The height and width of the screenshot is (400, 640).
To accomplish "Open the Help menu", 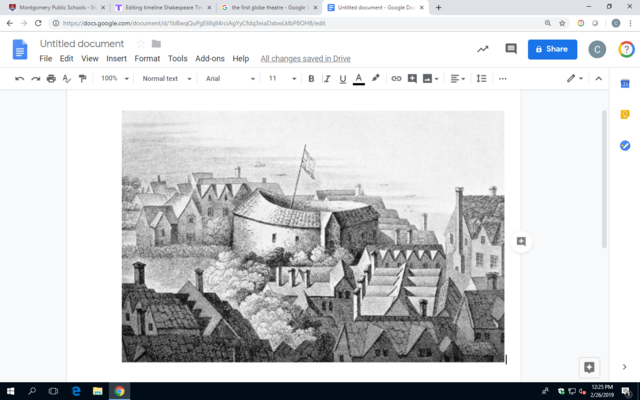I will click(x=241, y=58).
